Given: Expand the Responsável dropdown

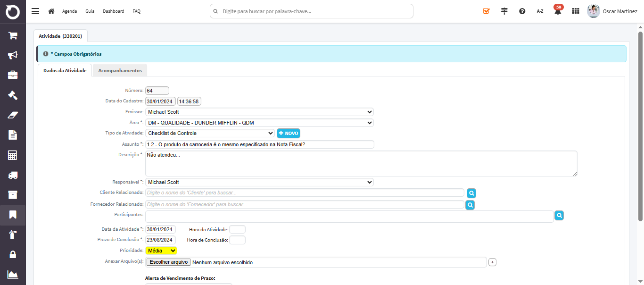Looking at the screenshot, I should click(259, 182).
